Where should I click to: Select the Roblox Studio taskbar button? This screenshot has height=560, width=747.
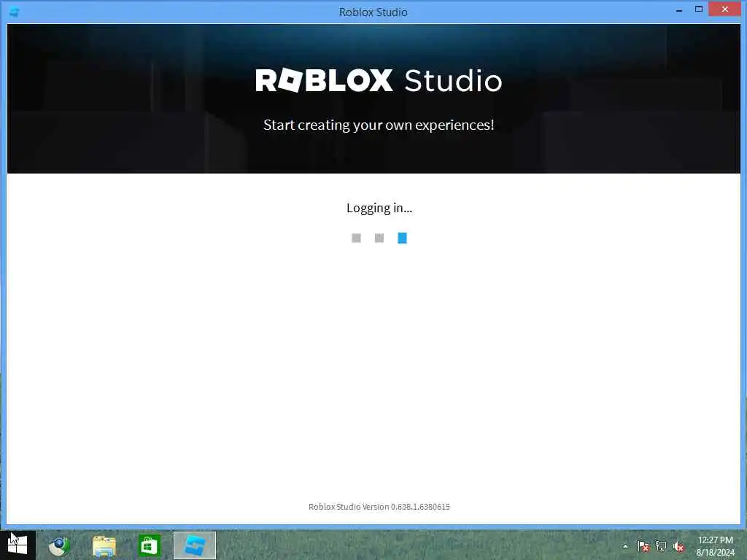(x=194, y=545)
